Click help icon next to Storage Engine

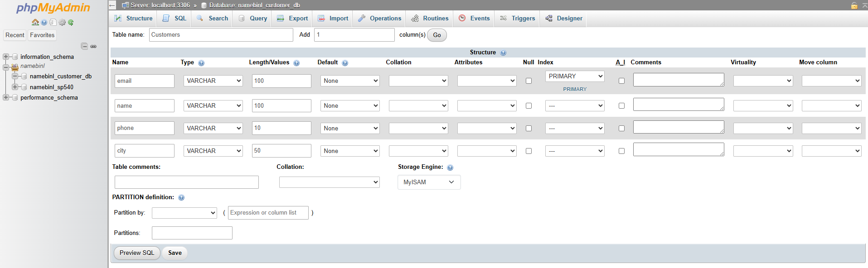[450, 167]
